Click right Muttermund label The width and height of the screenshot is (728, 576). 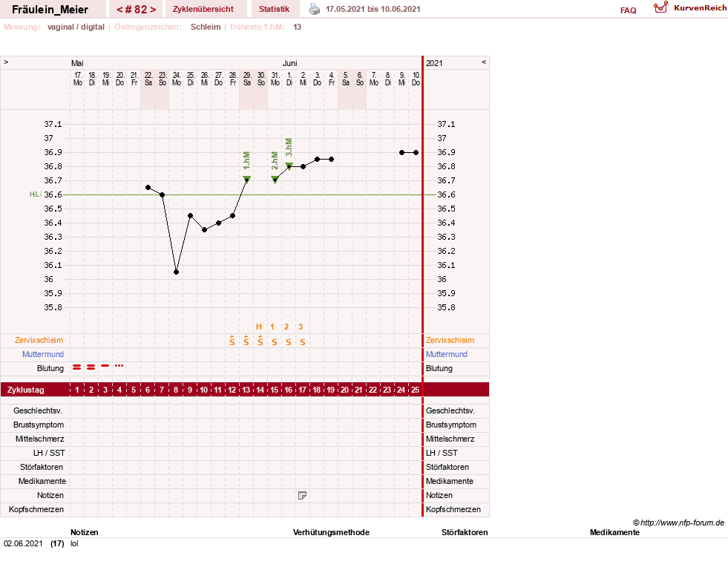(447, 354)
